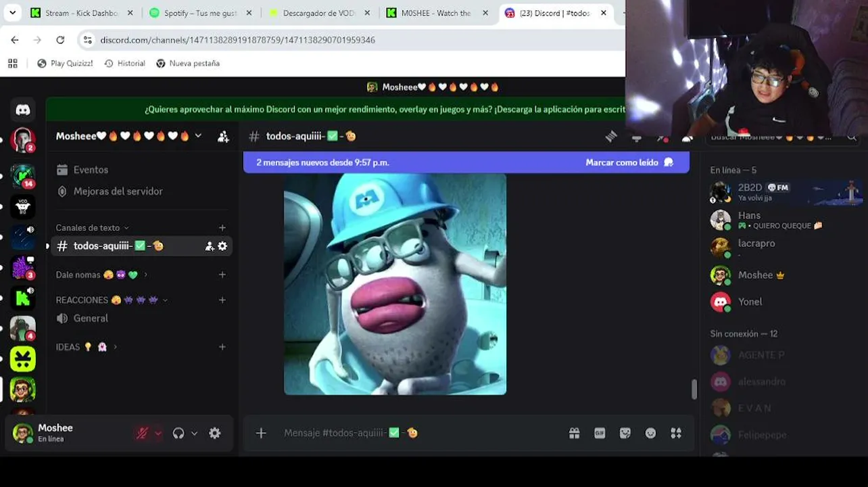Open browser apps grid shortcut
Viewport: 868px width, 487px height.
coord(12,64)
